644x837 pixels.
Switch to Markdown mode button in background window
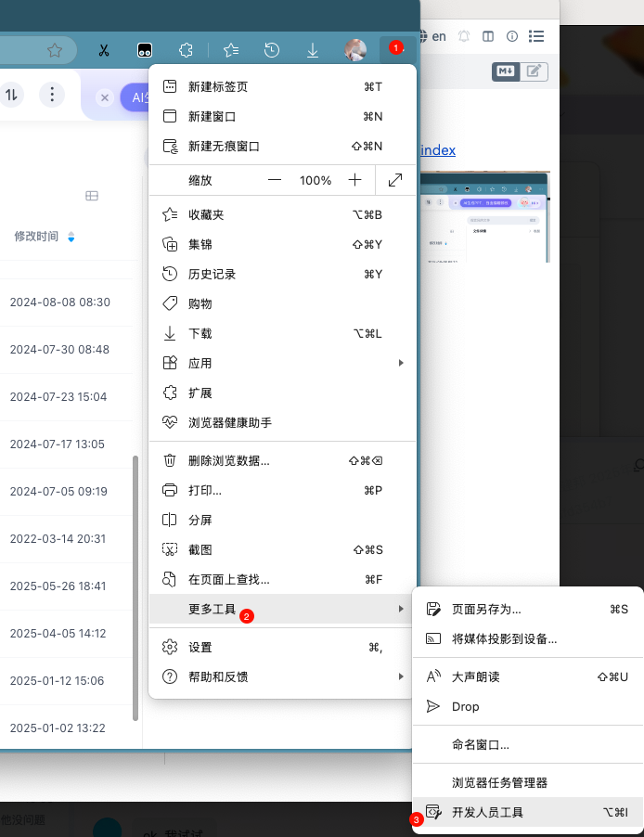point(506,71)
